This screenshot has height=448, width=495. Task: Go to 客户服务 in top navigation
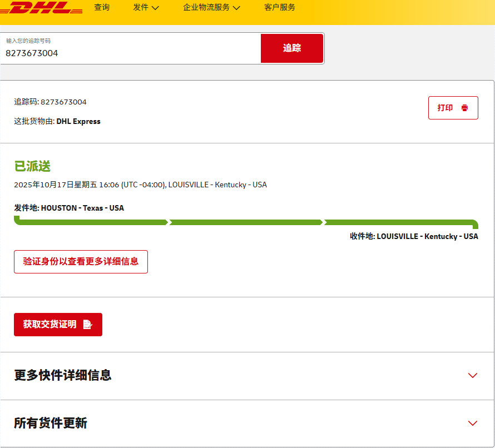coord(280,8)
